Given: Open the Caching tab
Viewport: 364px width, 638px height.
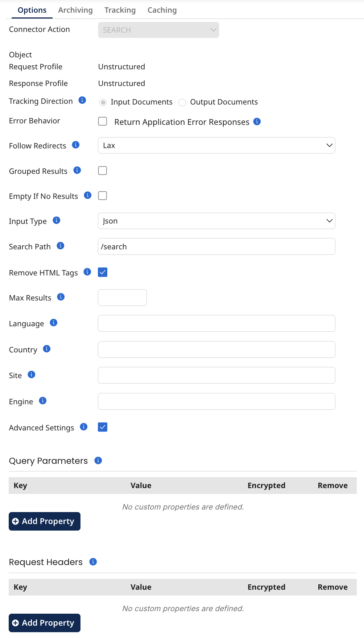Looking at the screenshot, I should pyautogui.click(x=162, y=10).
